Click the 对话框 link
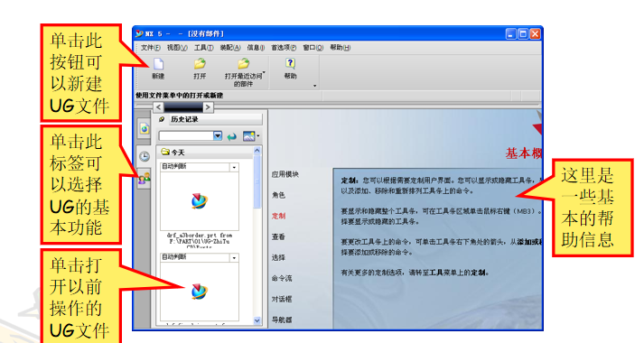Screen dimensions: 644x343 click(282, 299)
